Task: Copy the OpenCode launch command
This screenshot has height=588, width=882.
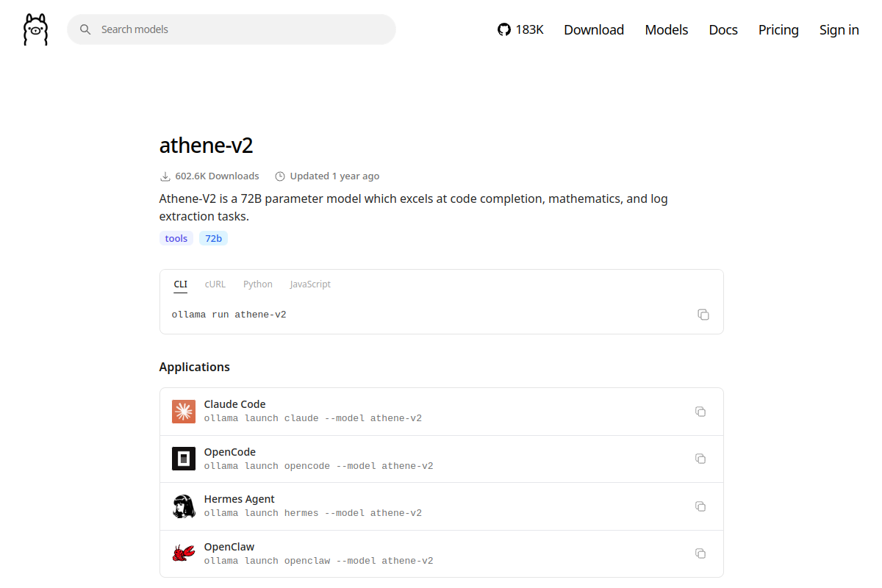Action: (x=700, y=459)
